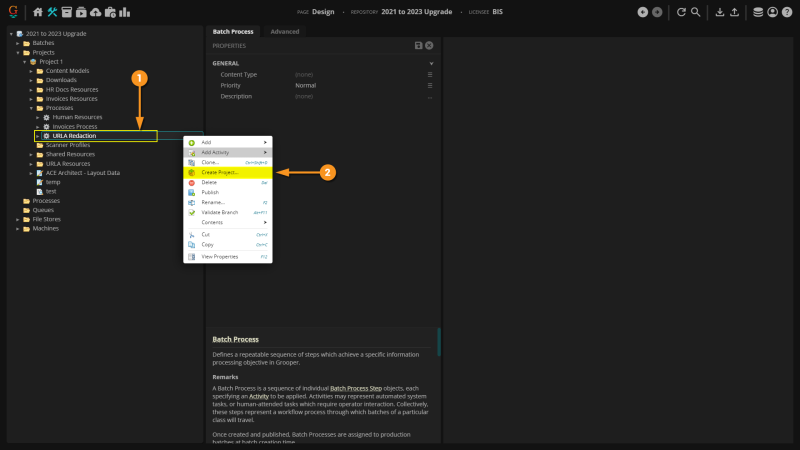Select the HR Docs Resources folder
The image size is (800, 450).
[72, 90]
